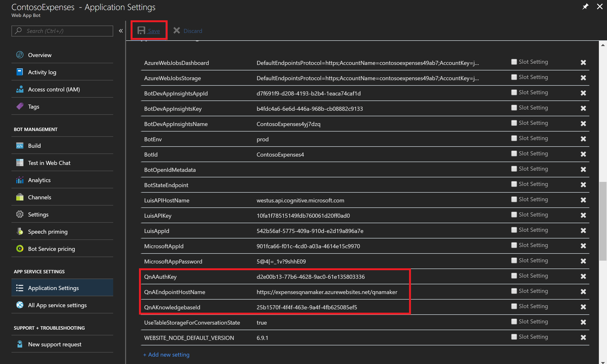Select Access control IAM icon

[x=20, y=89]
